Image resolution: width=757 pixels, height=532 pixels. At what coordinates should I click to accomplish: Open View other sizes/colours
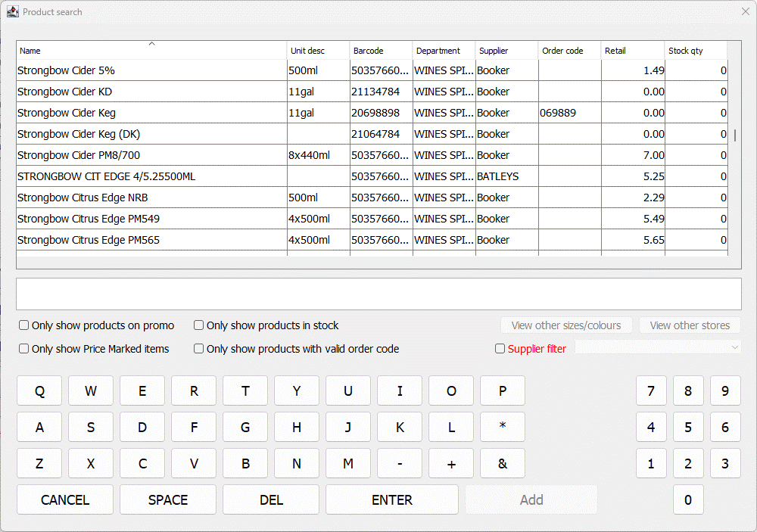(566, 325)
